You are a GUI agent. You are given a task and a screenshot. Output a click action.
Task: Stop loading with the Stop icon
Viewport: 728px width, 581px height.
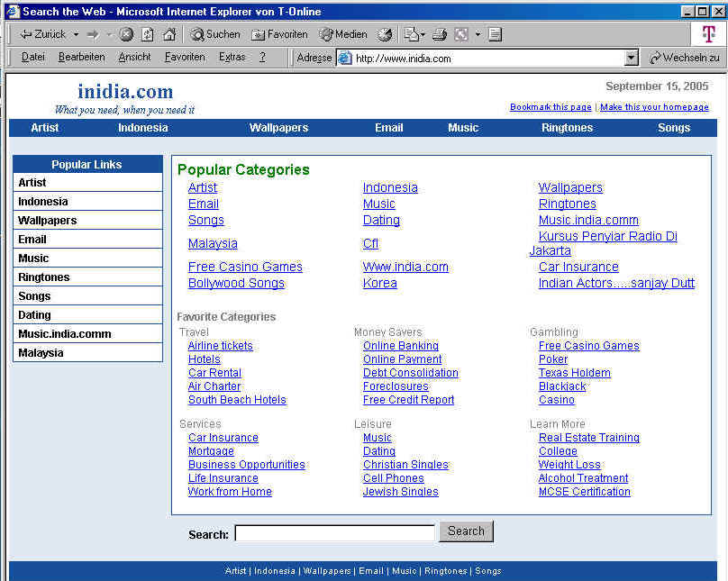click(x=126, y=34)
